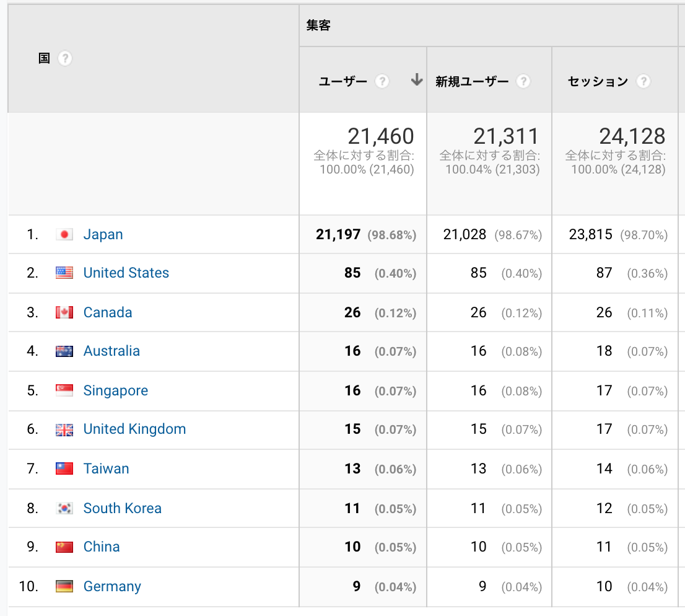Sort by the ユーザー column header
Viewport: 685px width, 616px height.
(x=343, y=81)
